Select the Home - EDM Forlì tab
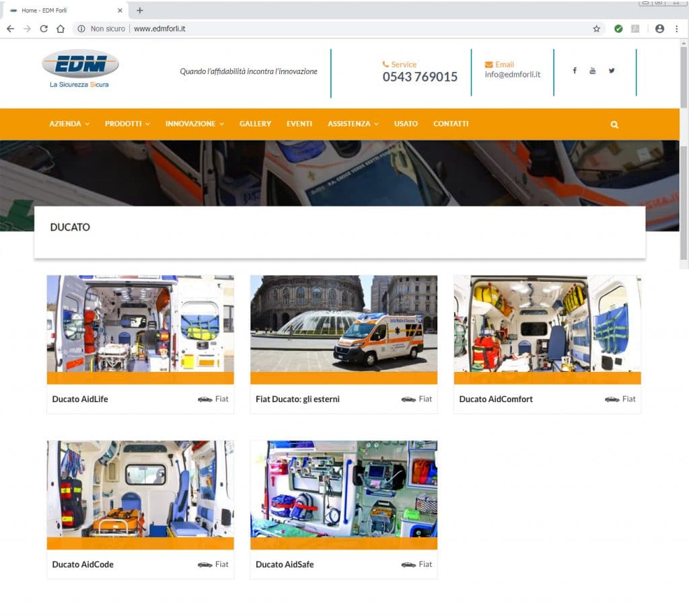The image size is (689, 616). (x=66, y=10)
